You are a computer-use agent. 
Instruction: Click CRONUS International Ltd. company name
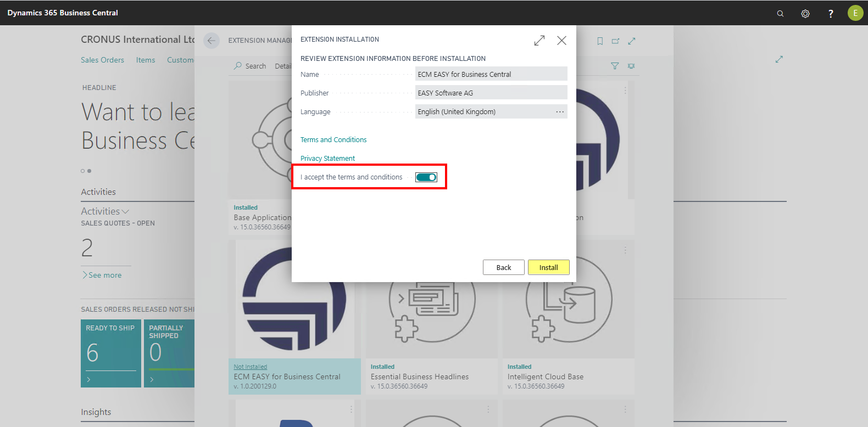(x=138, y=40)
